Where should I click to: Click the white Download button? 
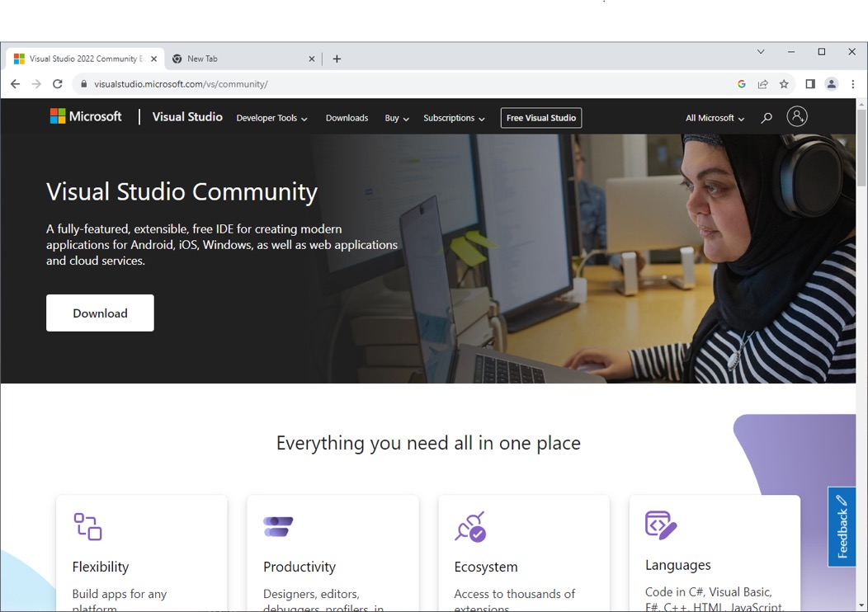(100, 313)
